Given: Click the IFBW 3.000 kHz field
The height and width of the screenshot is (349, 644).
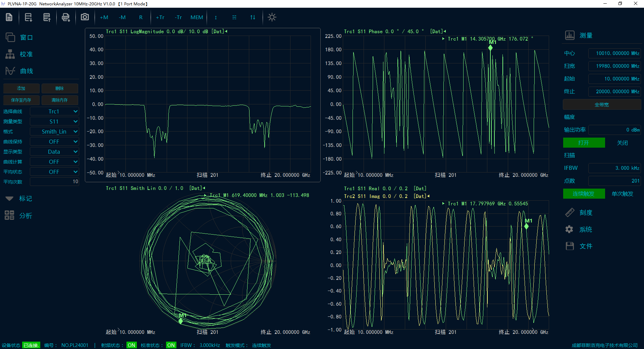Looking at the screenshot, I should (614, 168).
